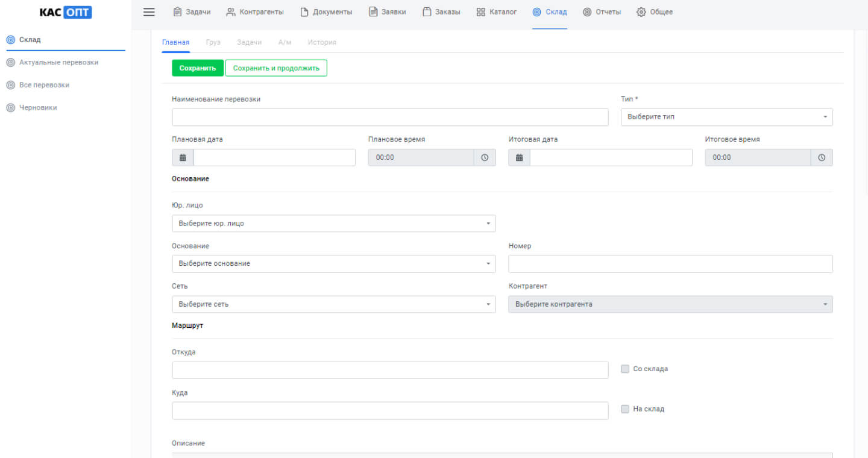The width and height of the screenshot is (868, 458).
Task: Open Заявки in the top menu
Action: [x=394, y=12]
